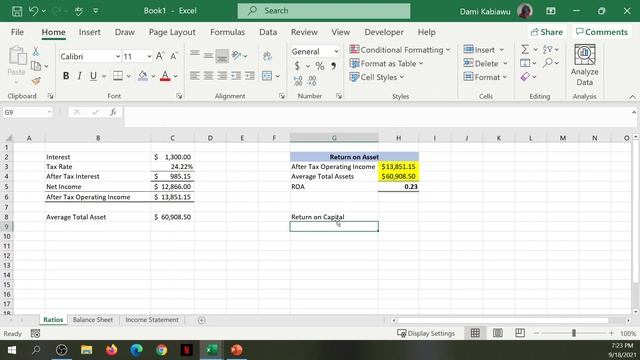Decrease font size with smaller A icon
The image size is (640, 360).
[x=174, y=56]
